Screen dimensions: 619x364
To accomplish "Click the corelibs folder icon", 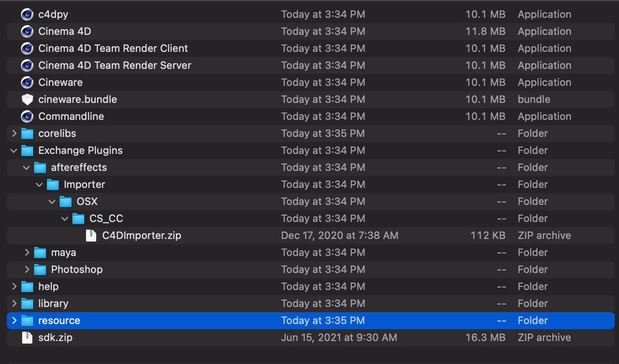I will [x=27, y=134].
